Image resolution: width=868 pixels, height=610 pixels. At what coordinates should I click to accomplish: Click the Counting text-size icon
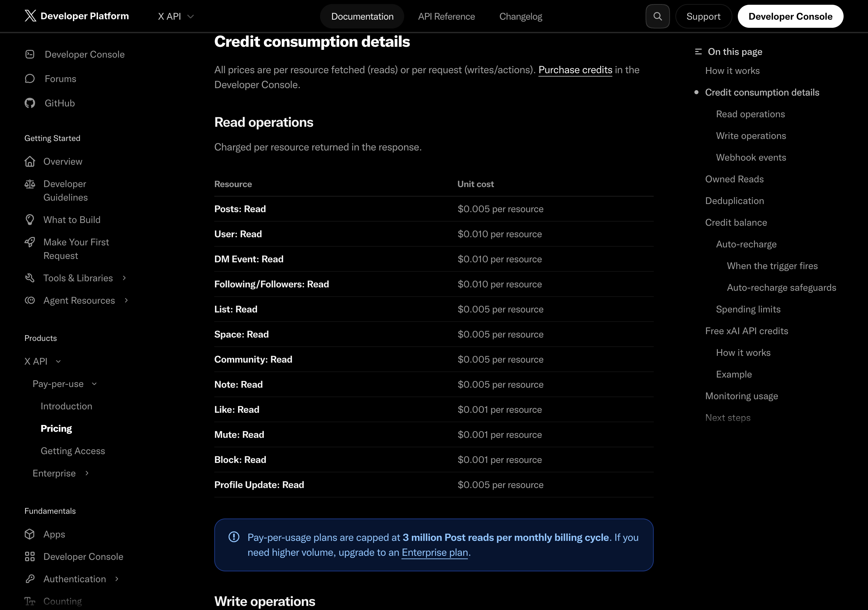30,601
